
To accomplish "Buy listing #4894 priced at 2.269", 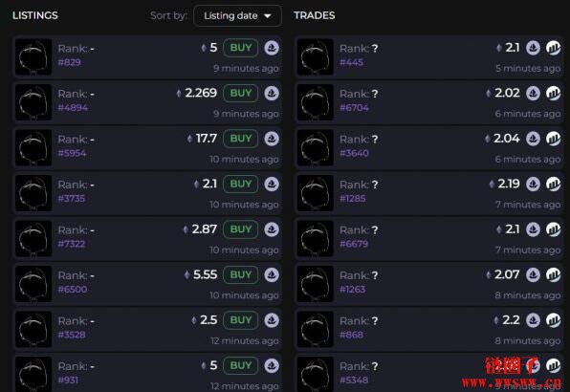I will [x=241, y=94].
